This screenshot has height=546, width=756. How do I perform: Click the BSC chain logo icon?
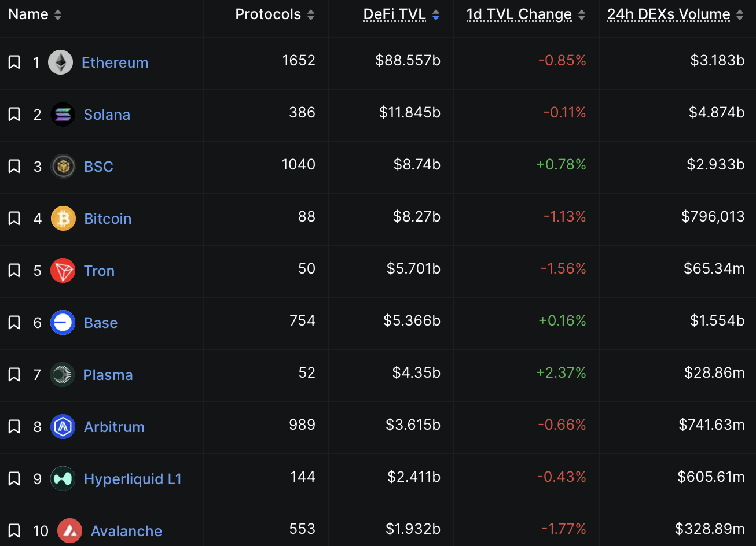pyautogui.click(x=63, y=167)
